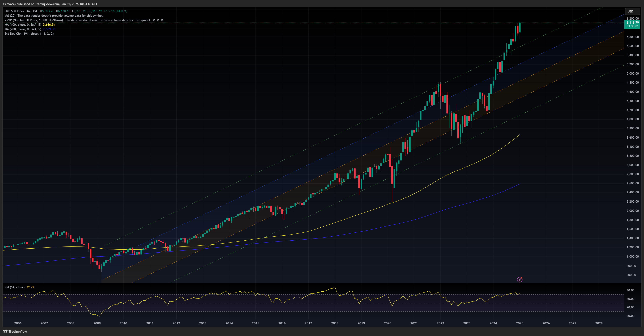Click the 80.00 RSI scale label

(630, 290)
